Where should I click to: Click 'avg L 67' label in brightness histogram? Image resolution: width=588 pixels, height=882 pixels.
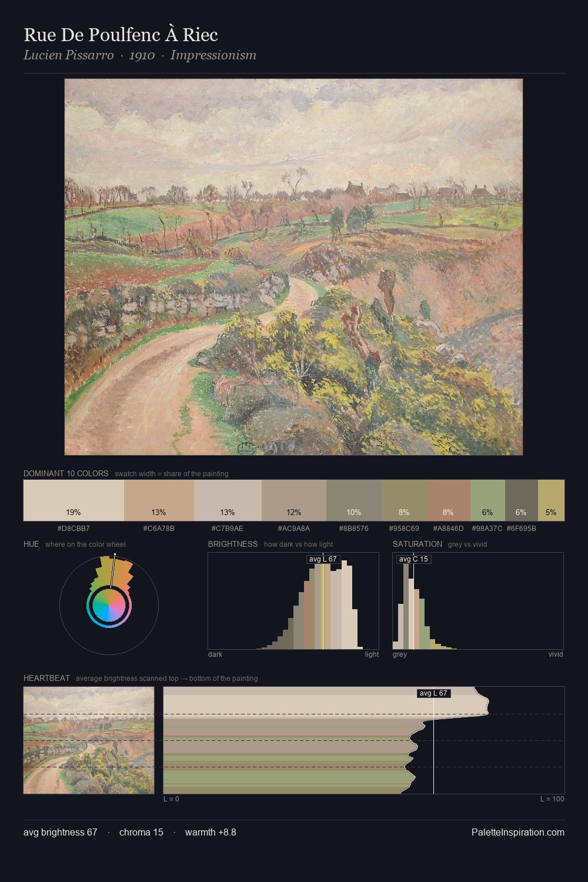pyautogui.click(x=323, y=559)
